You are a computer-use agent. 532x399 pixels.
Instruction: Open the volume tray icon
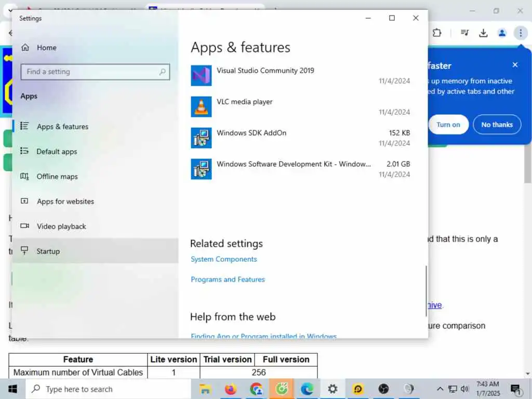pos(465,389)
